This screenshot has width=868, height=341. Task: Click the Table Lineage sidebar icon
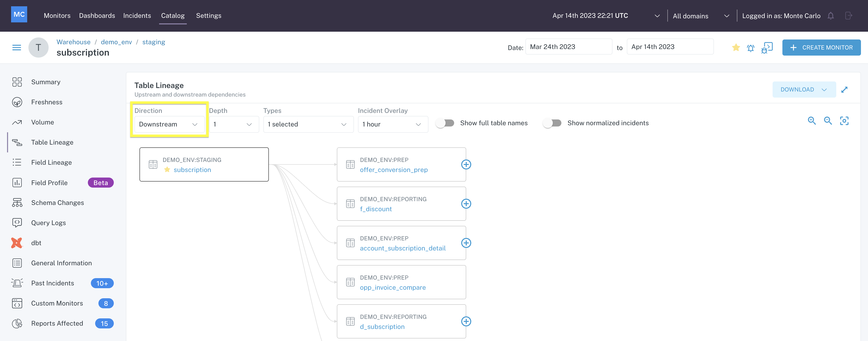click(17, 142)
